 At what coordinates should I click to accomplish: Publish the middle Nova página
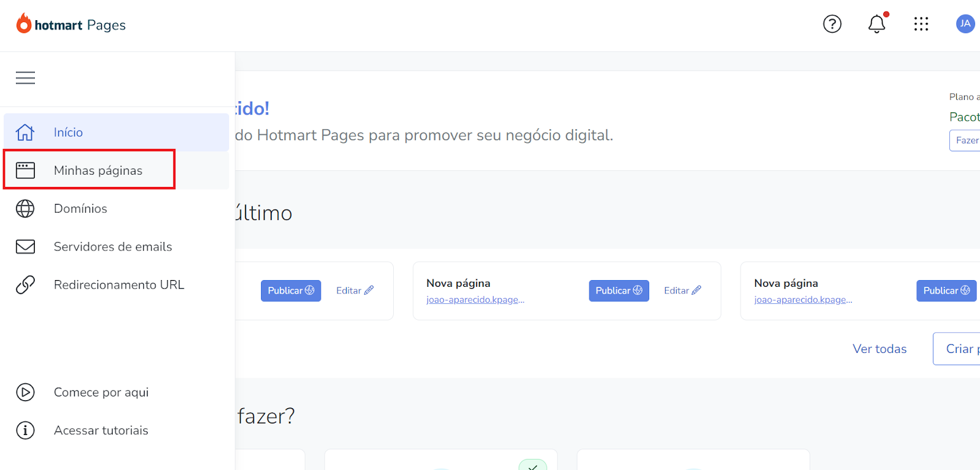click(x=619, y=290)
